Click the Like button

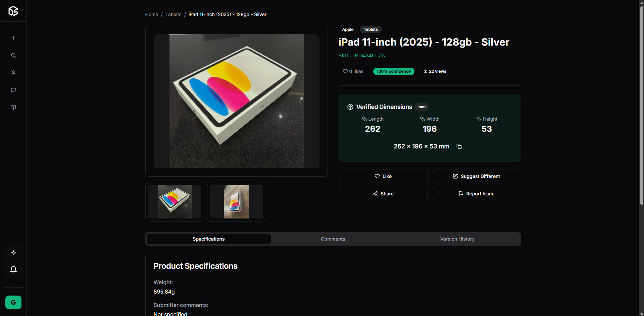point(383,176)
